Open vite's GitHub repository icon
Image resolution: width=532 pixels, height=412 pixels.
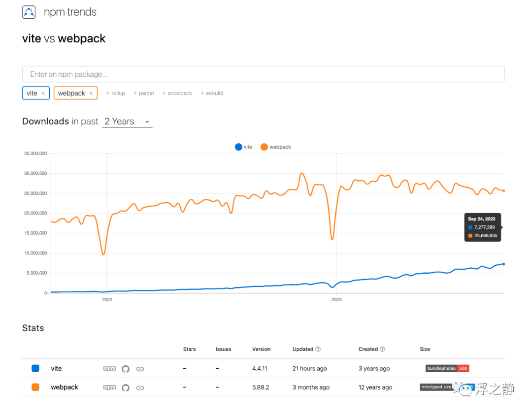pyautogui.click(x=126, y=369)
